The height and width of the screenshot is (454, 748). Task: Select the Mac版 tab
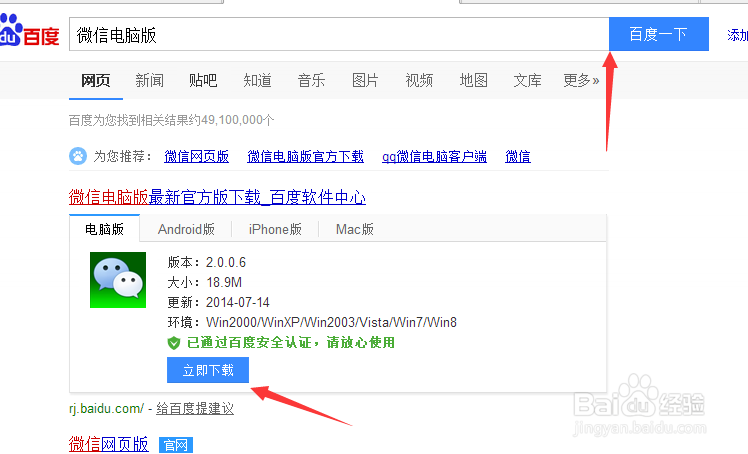pos(354,229)
